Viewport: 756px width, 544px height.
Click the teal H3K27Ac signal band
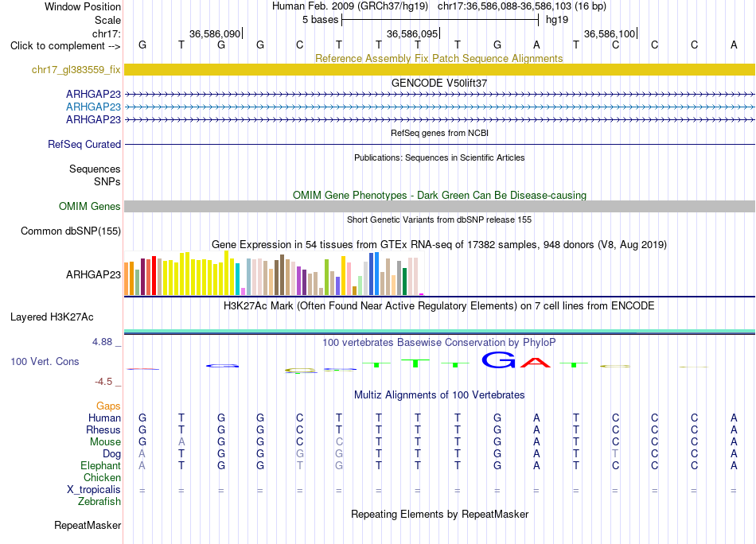pos(439,332)
